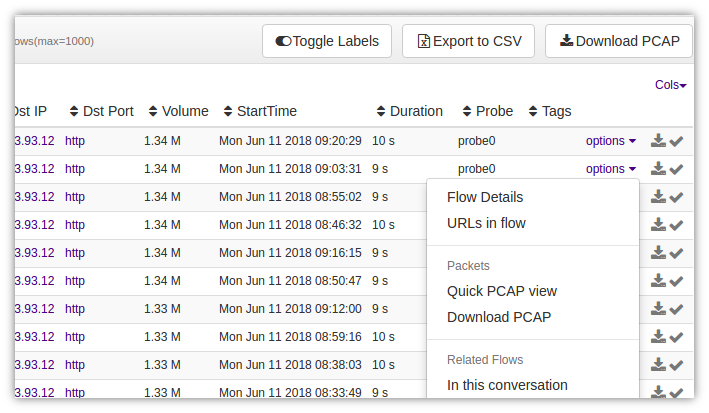Screen dimensions: 709x413
Task: Click the download icon in the 08:46:32 row
Action: coord(658,225)
